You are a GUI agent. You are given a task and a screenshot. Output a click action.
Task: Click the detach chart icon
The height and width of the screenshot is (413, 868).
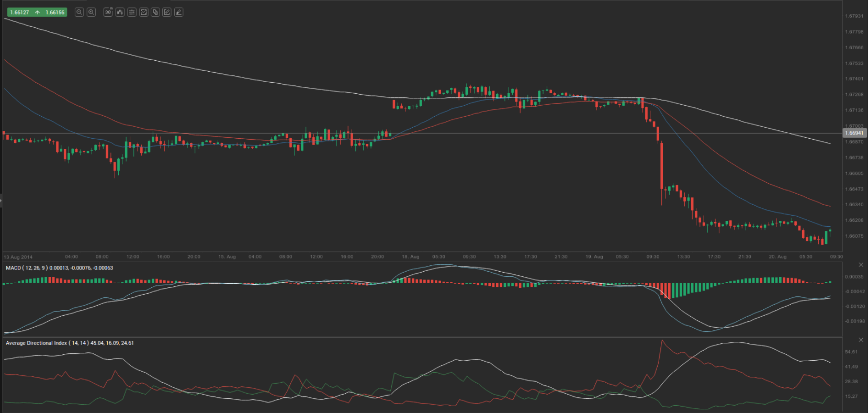[x=144, y=12]
